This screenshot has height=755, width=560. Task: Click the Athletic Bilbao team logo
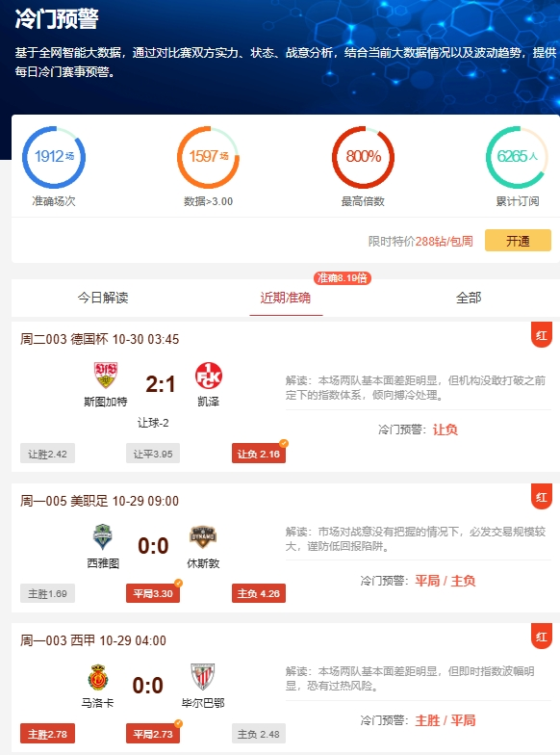click(x=202, y=678)
